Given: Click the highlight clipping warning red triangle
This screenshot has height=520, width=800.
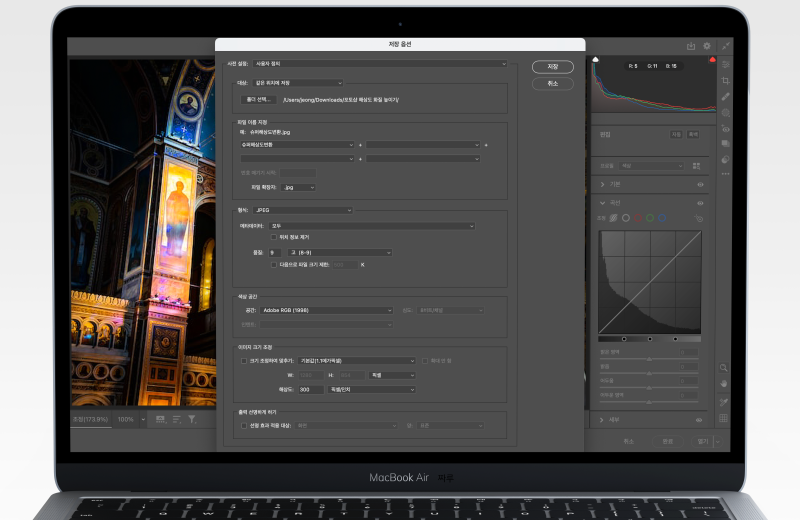Looking at the screenshot, I should click(x=712, y=60).
